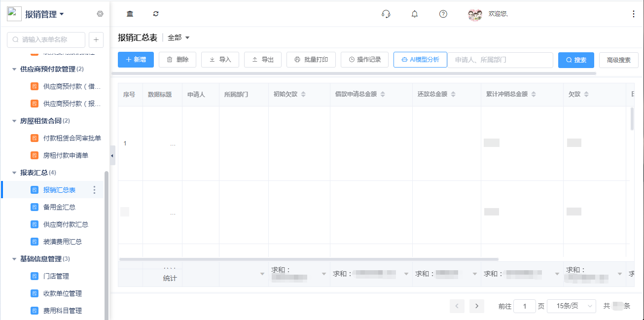644x320 pixels.
Task: Click the refresh icon in top bar
Action: 156,14
